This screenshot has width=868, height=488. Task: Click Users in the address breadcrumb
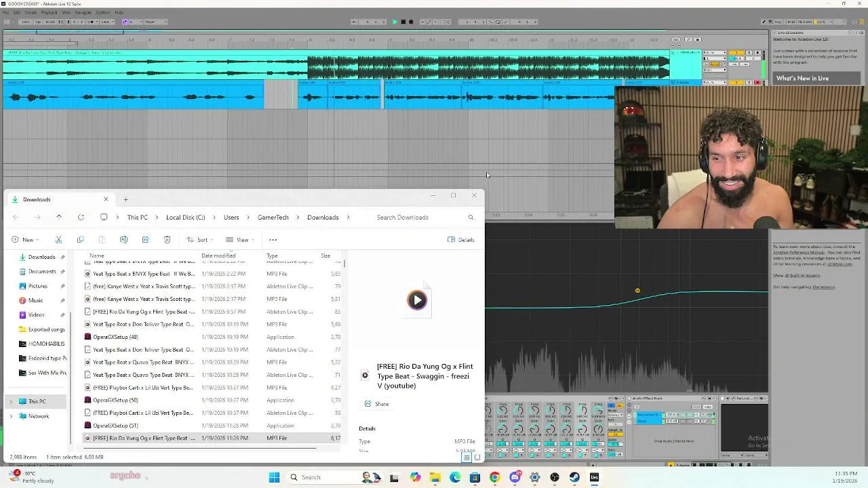231,217
